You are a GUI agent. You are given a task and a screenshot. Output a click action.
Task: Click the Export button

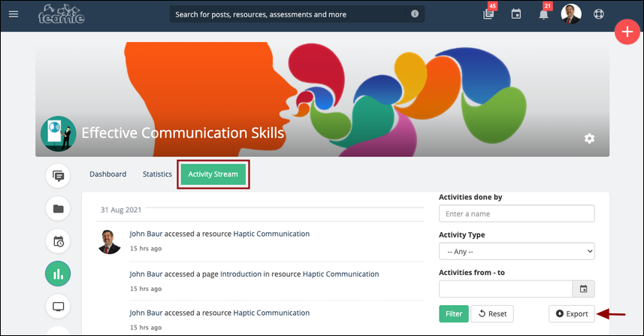click(572, 313)
